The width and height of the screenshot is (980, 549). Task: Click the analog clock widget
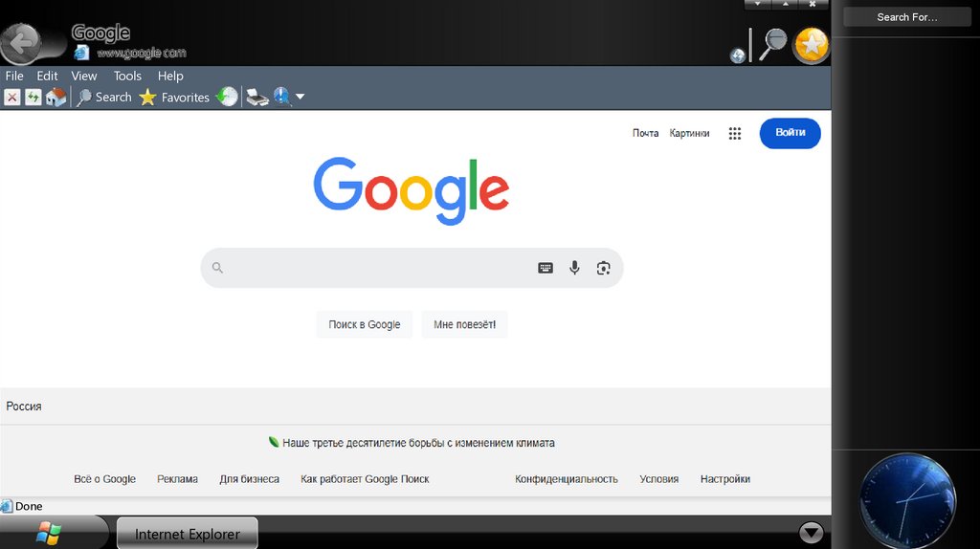coord(907,501)
